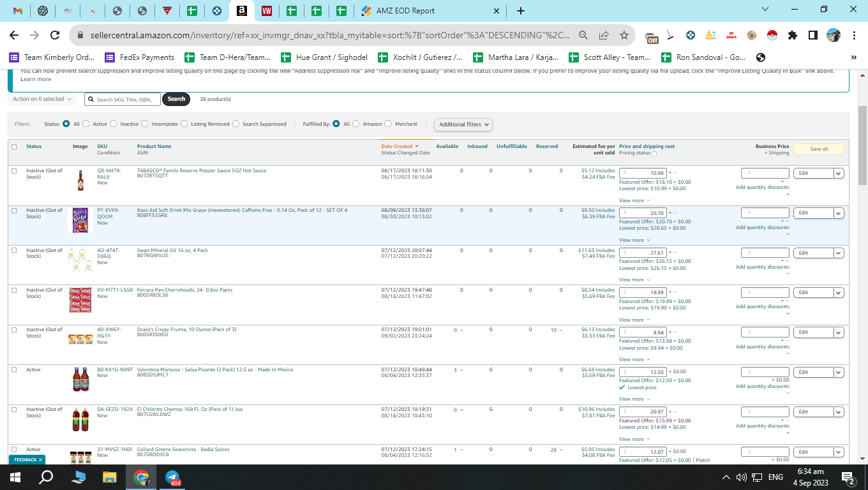
Task: Select the Active status filter
Action: [86, 124]
